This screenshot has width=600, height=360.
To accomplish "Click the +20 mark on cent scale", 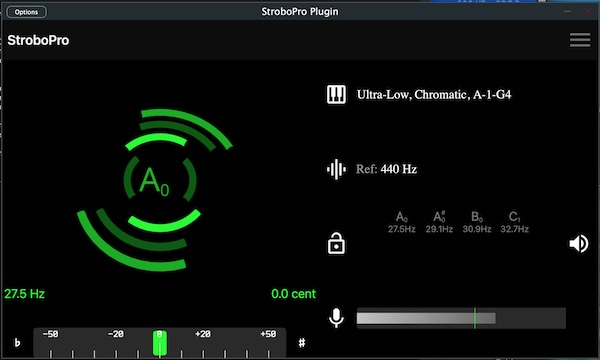I will tap(203, 334).
